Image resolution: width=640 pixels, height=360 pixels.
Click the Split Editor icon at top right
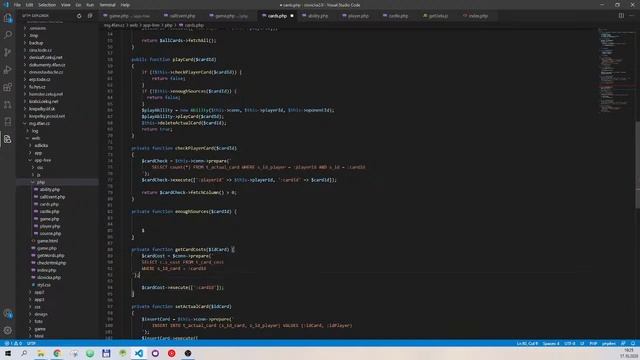pyautogui.click(x=621, y=16)
